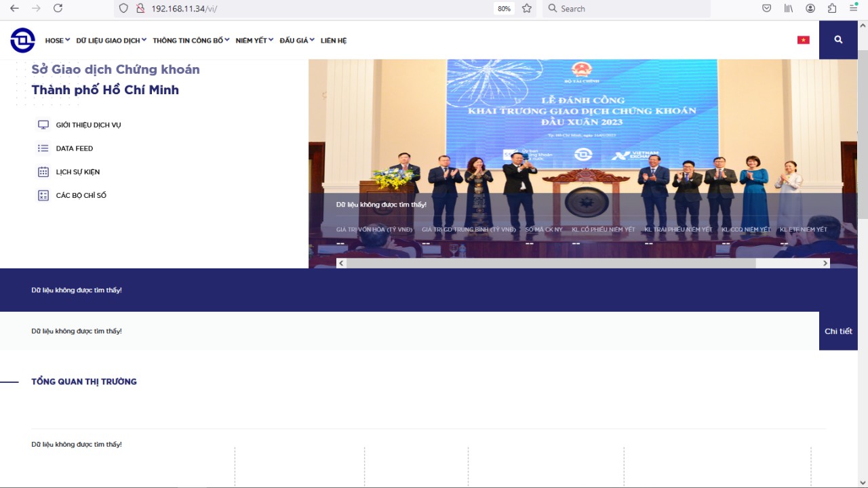Expand the DỮ LIỆU GIAO DỊCH dropdown

pos(111,40)
